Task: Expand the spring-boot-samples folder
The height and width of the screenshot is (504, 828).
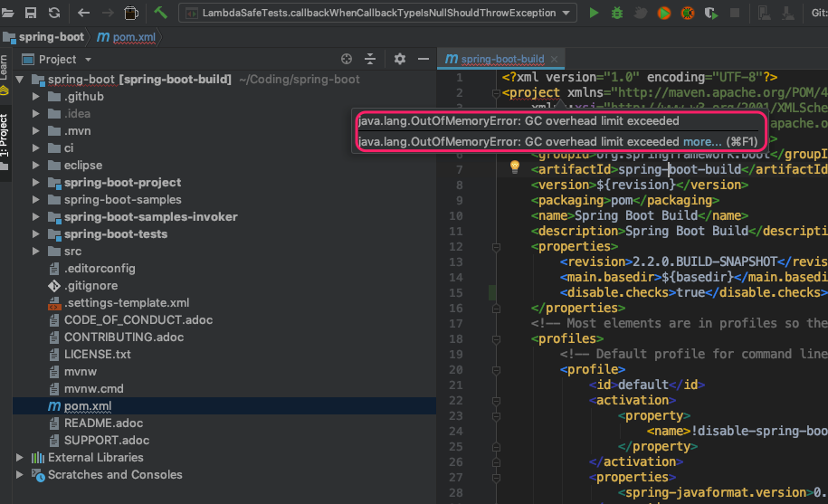Action: point(36,199)
